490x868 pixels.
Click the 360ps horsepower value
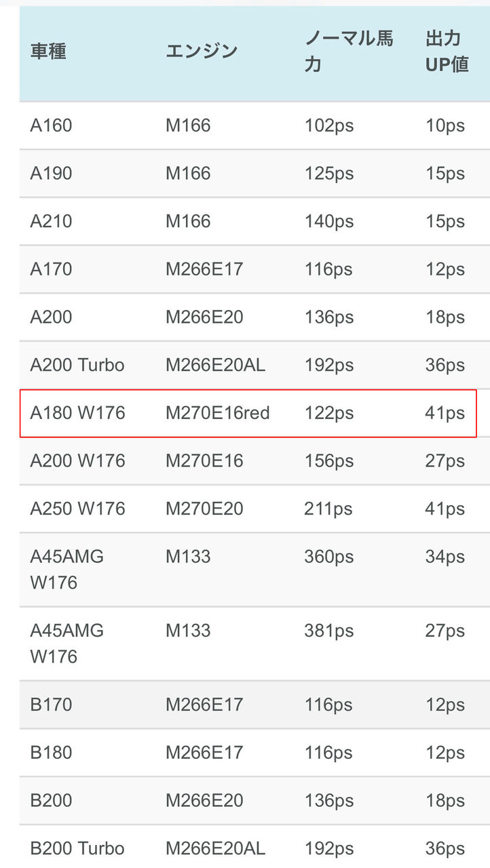pos(329,557)
